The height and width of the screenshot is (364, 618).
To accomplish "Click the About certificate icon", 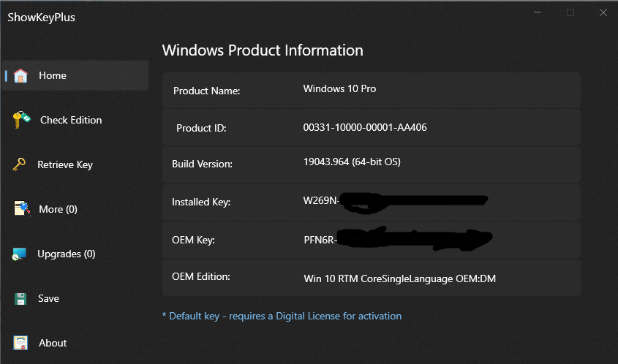I will 21,344.
